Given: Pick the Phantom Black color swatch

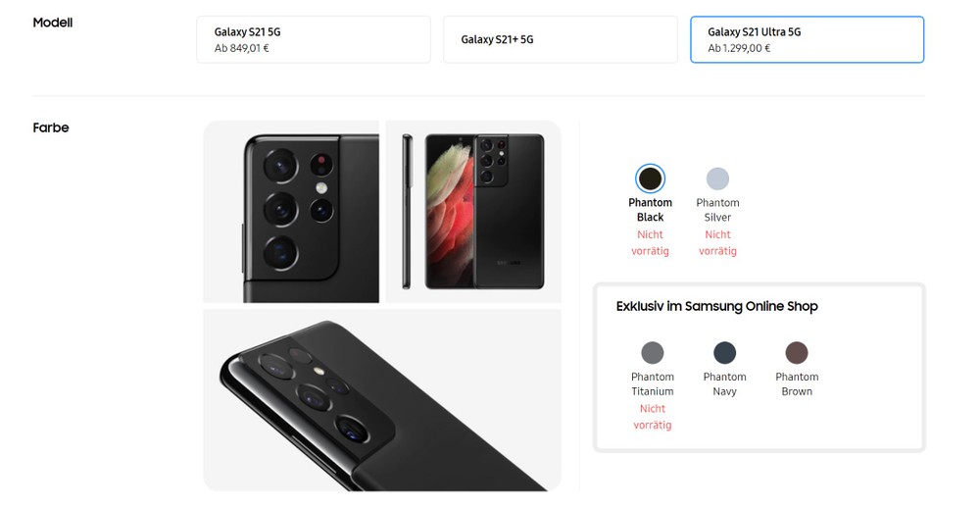Looking at the screenshot, I should [650, 178].
